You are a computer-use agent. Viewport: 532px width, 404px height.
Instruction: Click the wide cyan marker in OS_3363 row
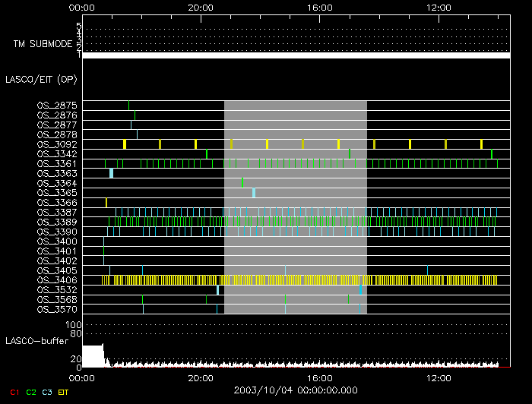pyautogui.click(x=111, y=173)
